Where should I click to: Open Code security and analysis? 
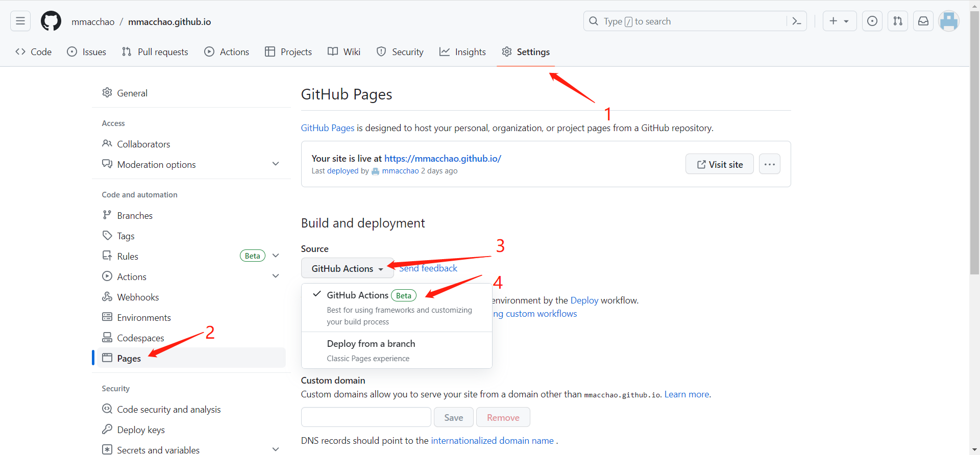point(191,409)
